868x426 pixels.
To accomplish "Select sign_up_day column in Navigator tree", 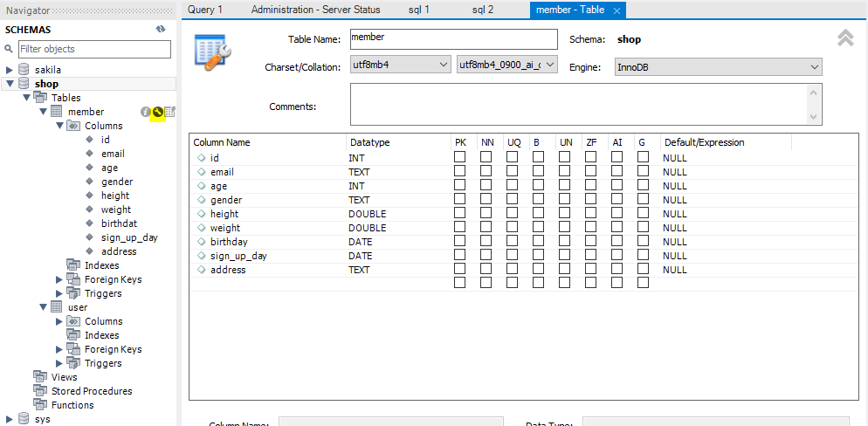I will 129,237.
